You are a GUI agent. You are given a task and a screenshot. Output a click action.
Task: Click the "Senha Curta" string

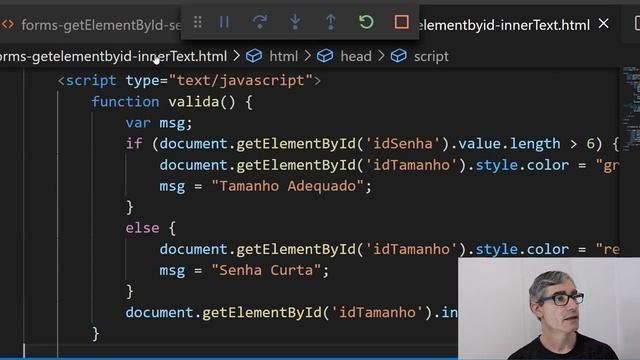pyautogui.click(x=266, y=270)
